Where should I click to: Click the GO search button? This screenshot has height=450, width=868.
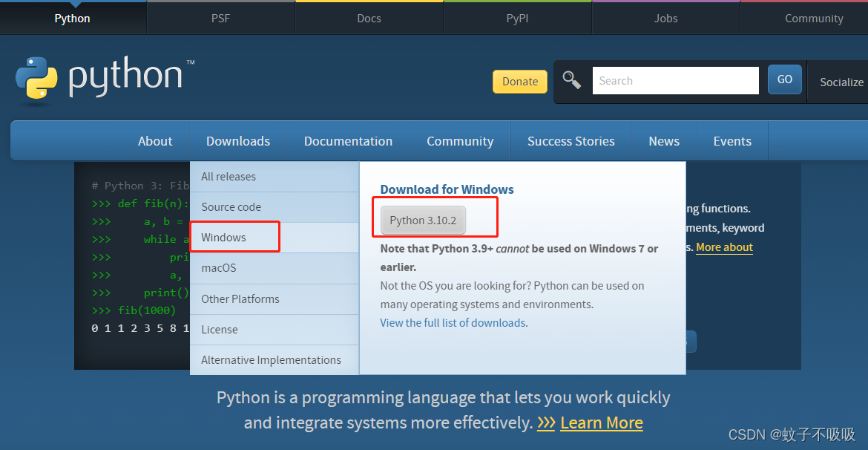pyautogui.click(x=784, y=79)
